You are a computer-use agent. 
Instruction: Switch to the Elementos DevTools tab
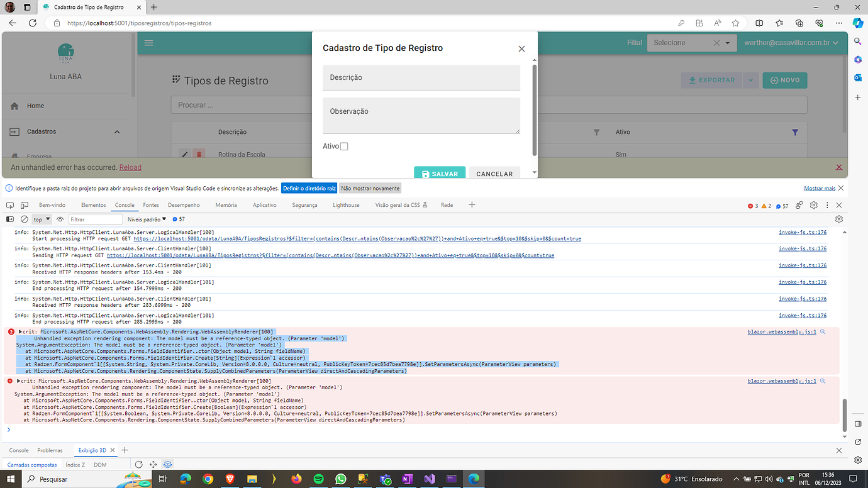coord(93,205)
